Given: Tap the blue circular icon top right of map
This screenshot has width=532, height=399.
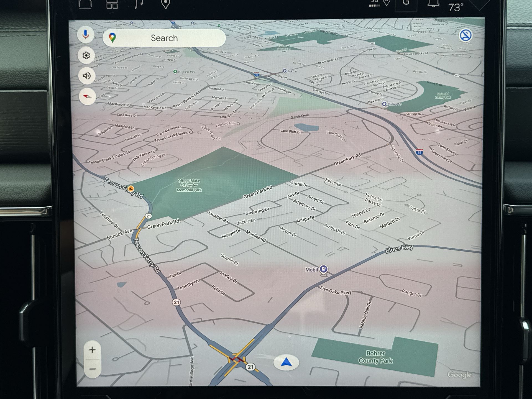Looking at the screenshot, I should [x=465, y=35].
